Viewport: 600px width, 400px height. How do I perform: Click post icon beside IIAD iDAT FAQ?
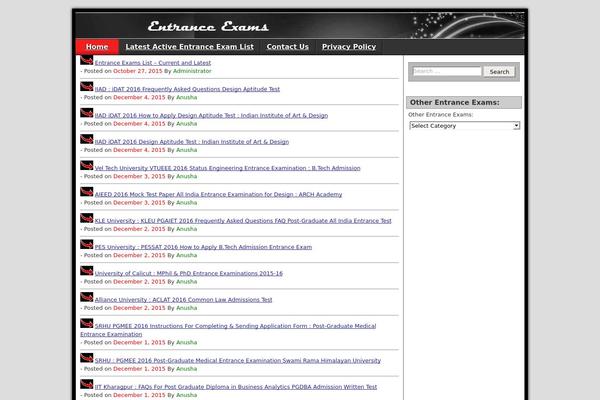pos(87,87)
